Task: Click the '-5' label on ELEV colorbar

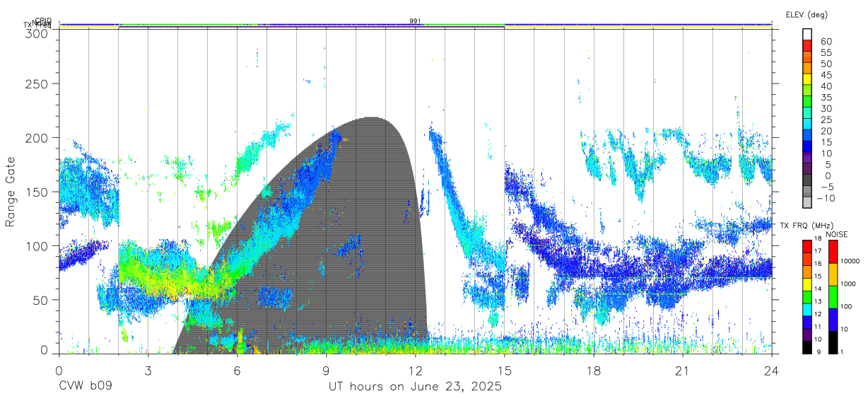Action: click(x=828, y=187)
